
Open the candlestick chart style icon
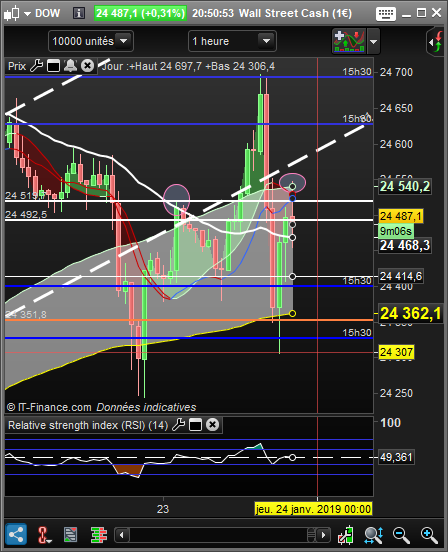click(x=11, y=13)
